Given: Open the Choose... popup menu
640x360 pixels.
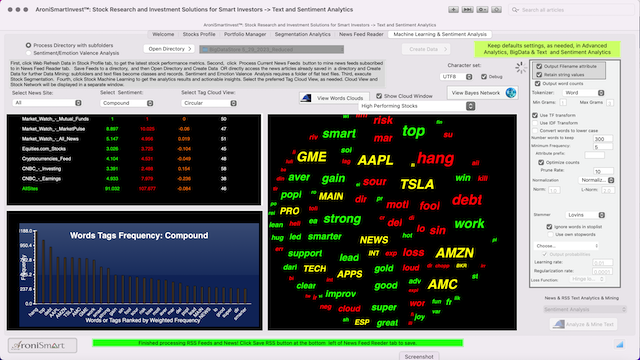Looking at the screenshot, I should [566, 246].
